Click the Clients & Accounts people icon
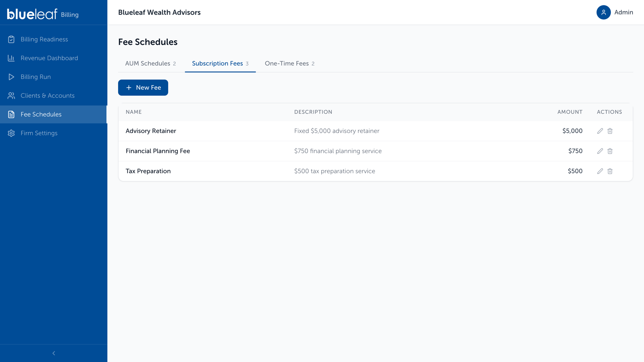This screenshot has width=644, height=362. 11,96
